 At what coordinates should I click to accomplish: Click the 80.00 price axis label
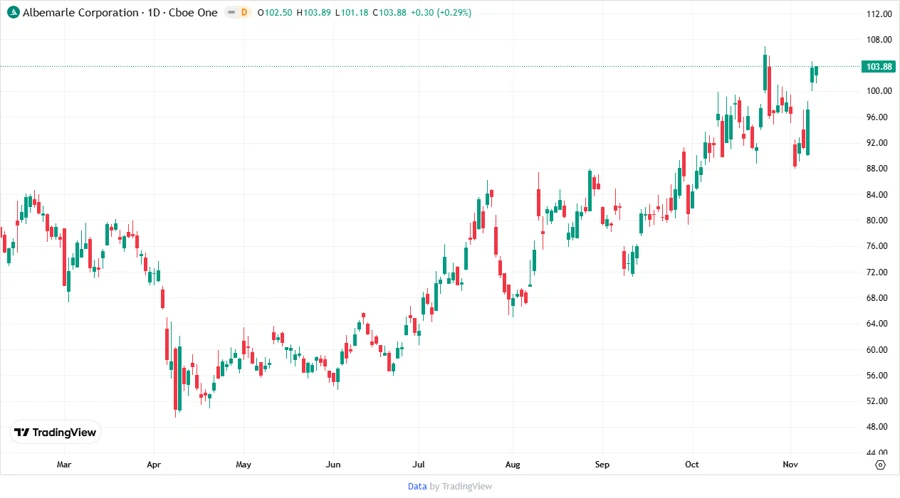point(879,220)
